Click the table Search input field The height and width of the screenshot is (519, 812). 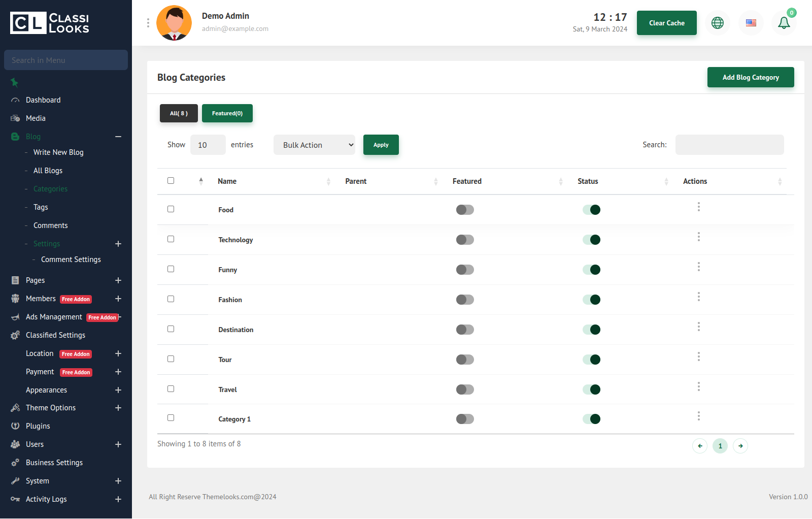(x=729, y=145)
